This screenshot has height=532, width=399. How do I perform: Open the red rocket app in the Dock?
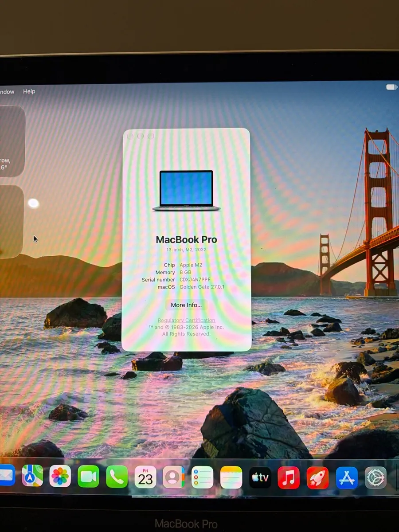point(317,478)
